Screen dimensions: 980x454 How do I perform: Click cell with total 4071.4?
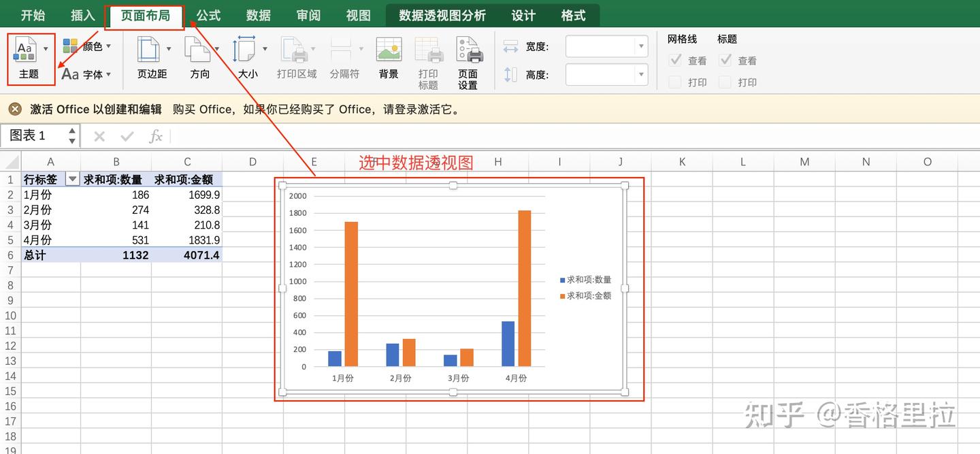(x=186, y=255)
